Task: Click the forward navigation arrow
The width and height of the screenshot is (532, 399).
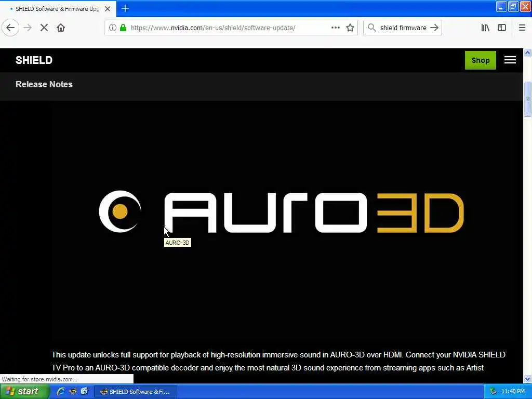Action: (28, 28)
